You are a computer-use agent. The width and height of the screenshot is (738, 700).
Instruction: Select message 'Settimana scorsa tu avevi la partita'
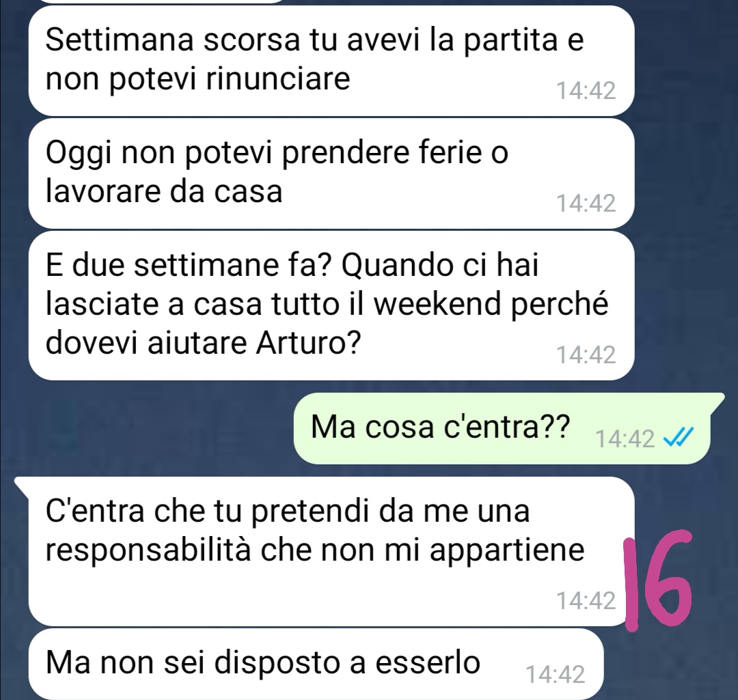(x=331, y=61)
